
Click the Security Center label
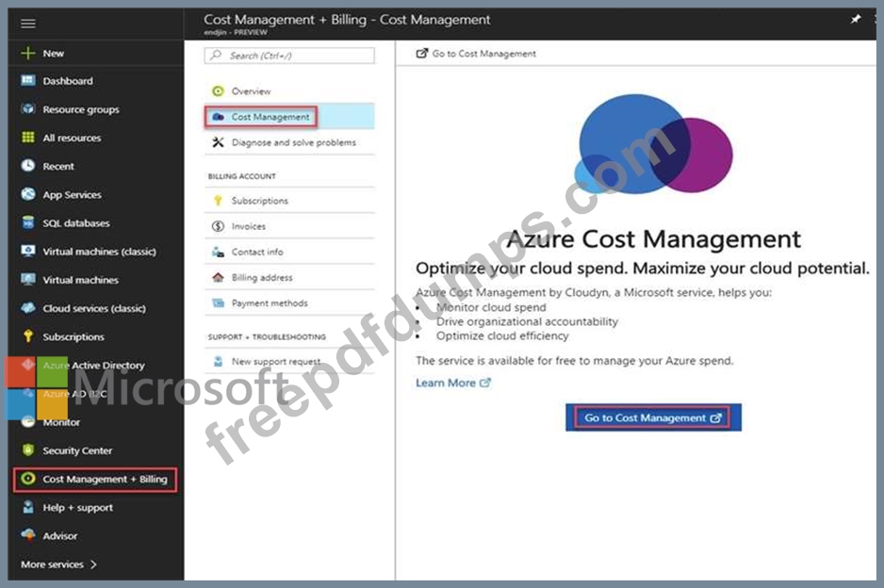coord(77,450)
